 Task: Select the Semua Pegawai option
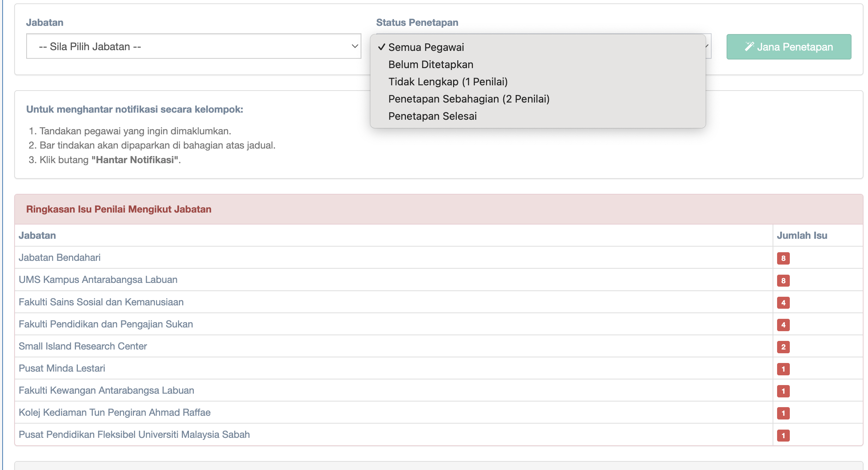coord(426,47)
